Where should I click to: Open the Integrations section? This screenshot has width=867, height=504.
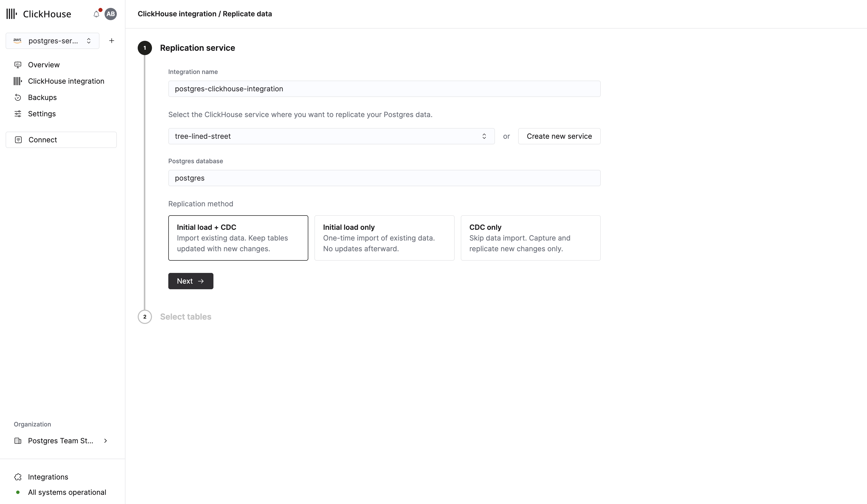[x=48, y=477]
